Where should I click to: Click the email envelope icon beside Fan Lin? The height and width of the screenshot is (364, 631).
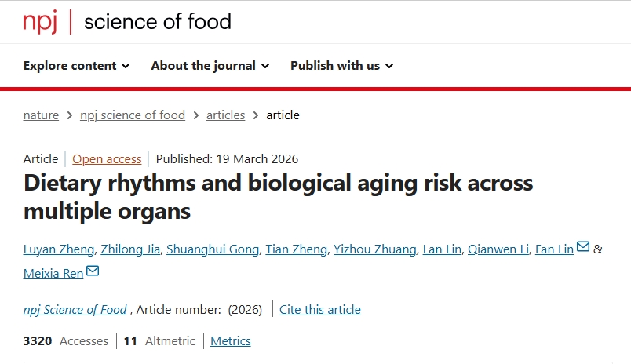pos(583,247)
